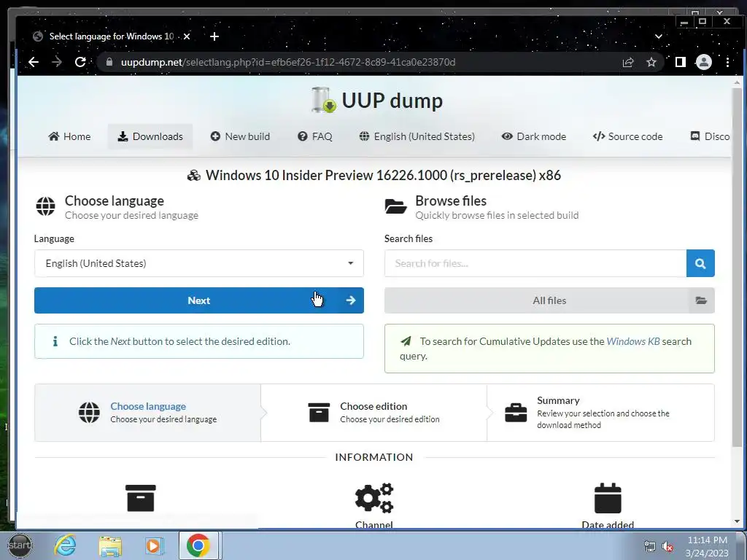This screenshot has width=747, height=560.
Task: Change site language English (United States)
Action: coord(417,136)
